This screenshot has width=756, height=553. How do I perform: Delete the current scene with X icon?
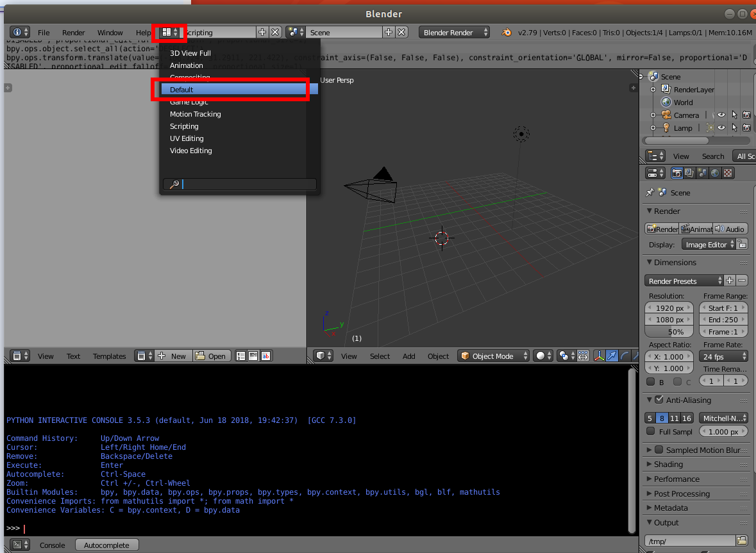(401, 32)
